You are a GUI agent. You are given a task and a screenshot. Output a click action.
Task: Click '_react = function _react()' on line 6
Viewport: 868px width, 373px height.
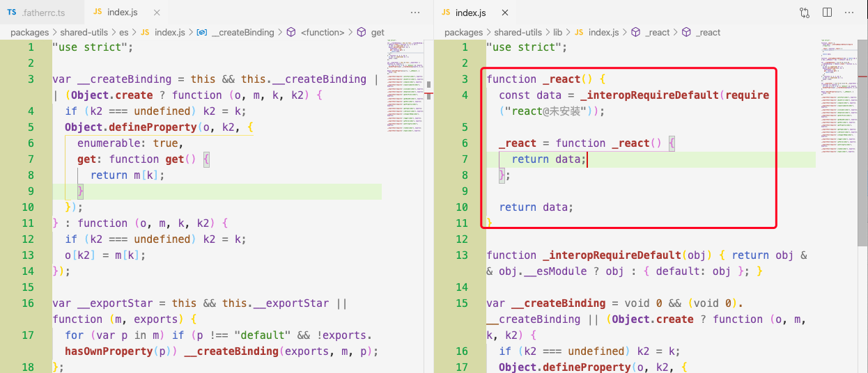coord(580,143)
